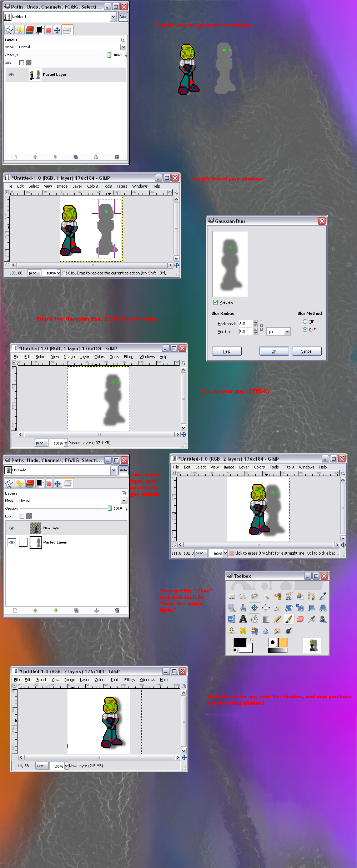Select the Pencil tool

(x=277, y=619)
